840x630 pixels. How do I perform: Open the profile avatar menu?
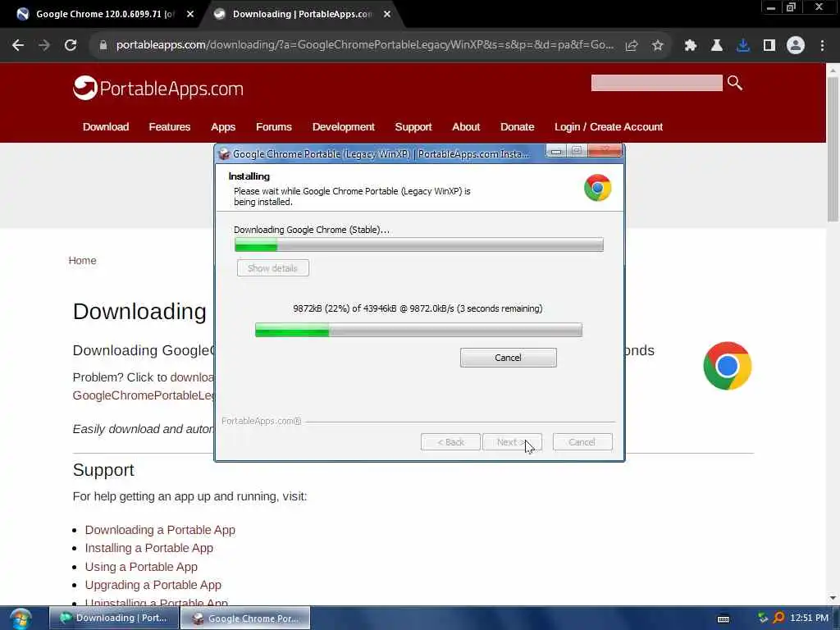click(x=796, y=46)
